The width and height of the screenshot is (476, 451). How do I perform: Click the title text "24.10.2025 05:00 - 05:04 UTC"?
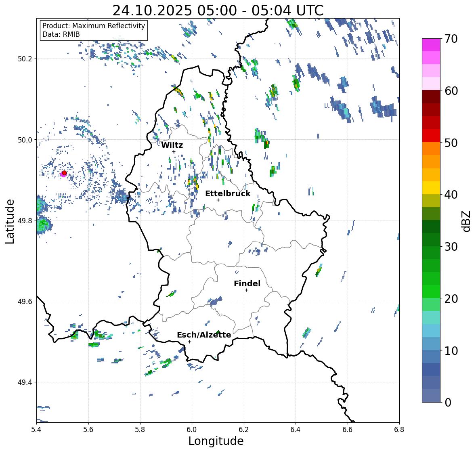218,10
